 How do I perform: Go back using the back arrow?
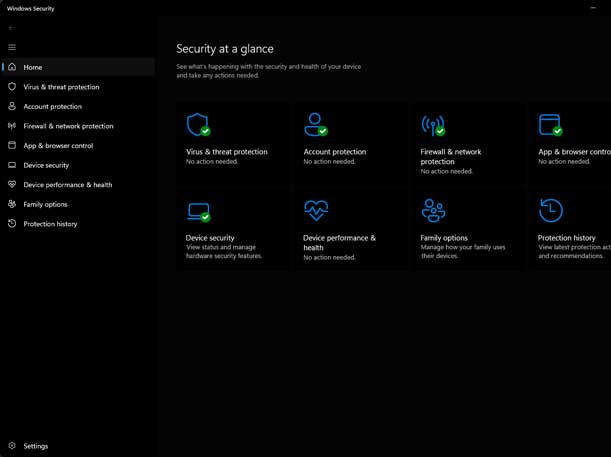pos(12,28)
